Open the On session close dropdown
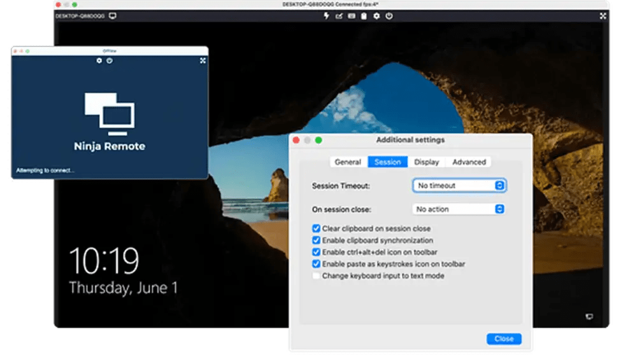This screenshot has width=621, height=364. click(459, 209)
